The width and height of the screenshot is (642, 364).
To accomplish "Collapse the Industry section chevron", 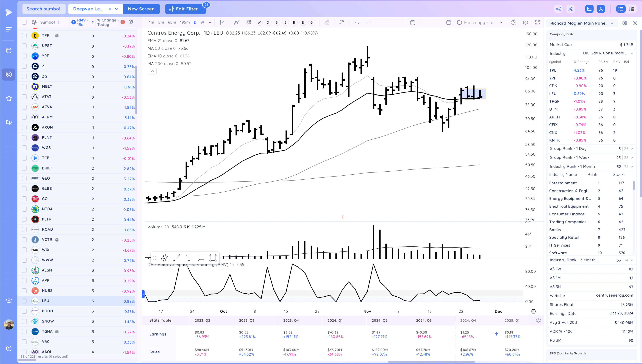I will 632,53.
